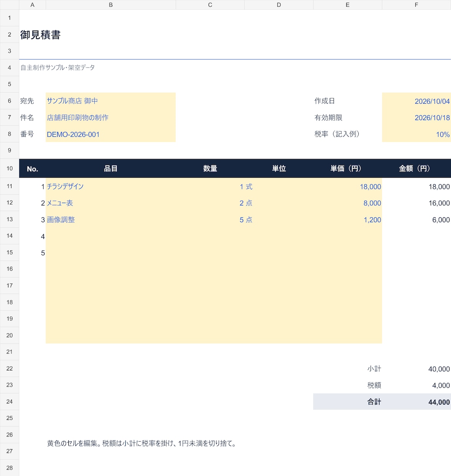Select column C header
451x476 pixels.
(x=210, y=5)
